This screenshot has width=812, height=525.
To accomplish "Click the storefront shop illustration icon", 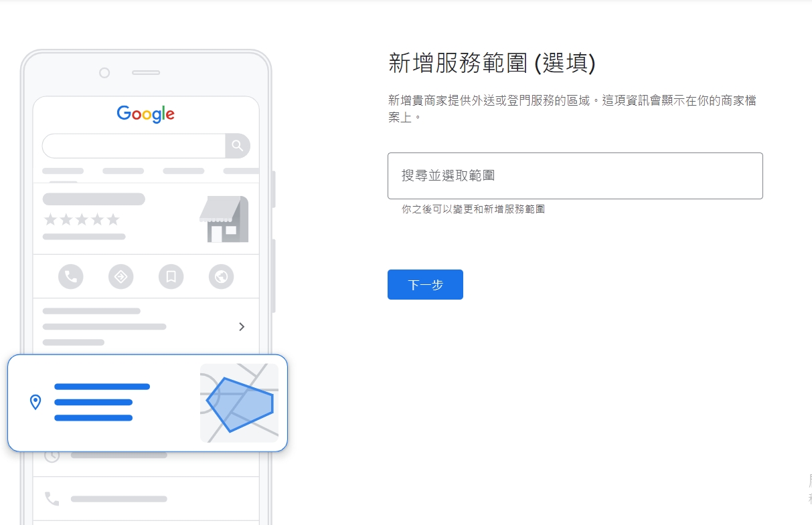I will pyautogui.click(x=224, y=219).
